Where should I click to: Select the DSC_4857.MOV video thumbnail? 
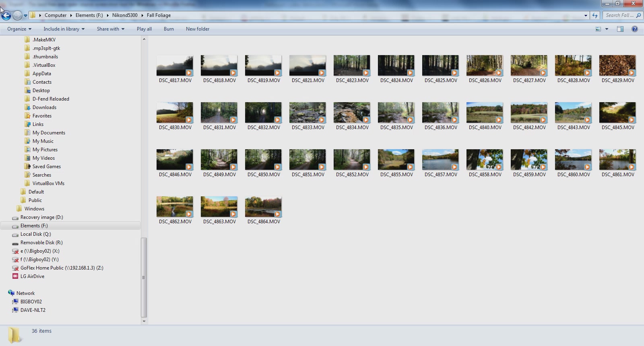[440, 160]
